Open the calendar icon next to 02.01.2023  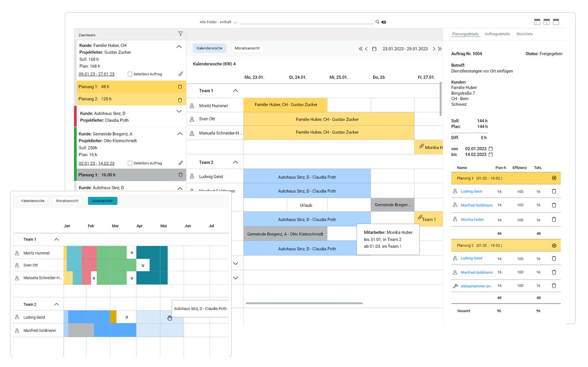pyautogui.click(x=491, y=149)
